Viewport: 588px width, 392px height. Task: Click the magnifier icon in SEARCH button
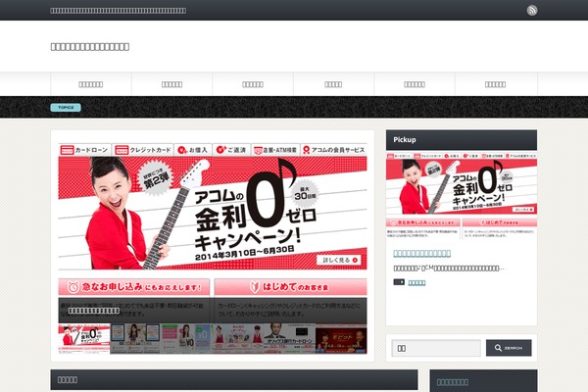(x=498, y=348)
